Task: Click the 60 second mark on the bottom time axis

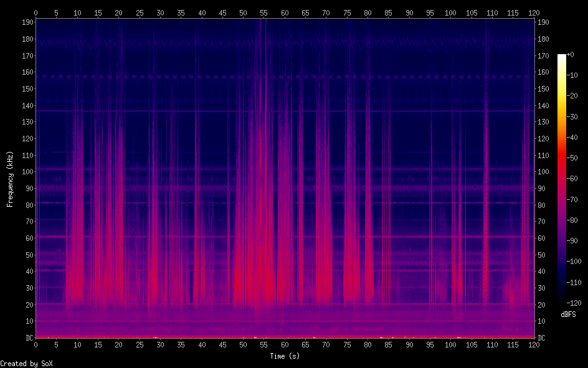Action: click(285, 344)
